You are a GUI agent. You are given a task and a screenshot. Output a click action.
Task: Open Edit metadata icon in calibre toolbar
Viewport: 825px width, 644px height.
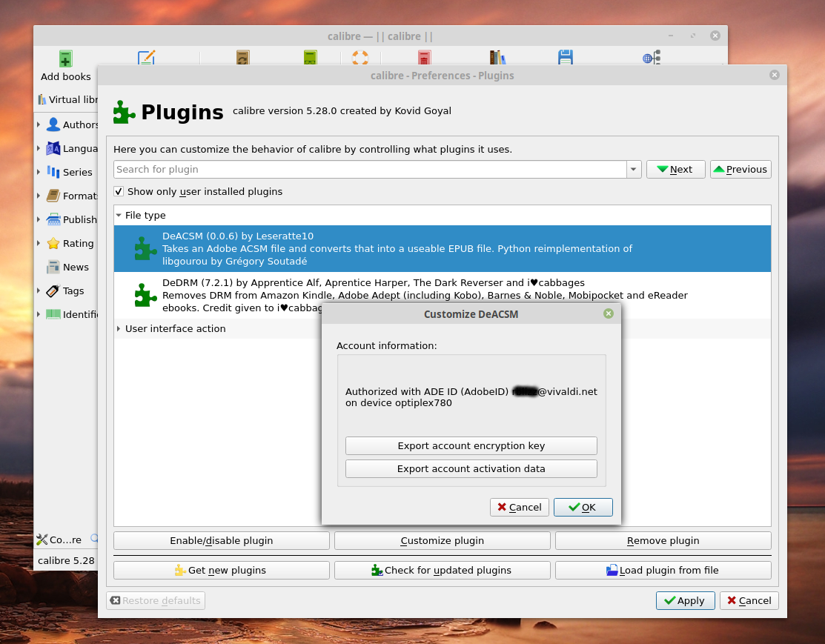click(x=146, y=57)
